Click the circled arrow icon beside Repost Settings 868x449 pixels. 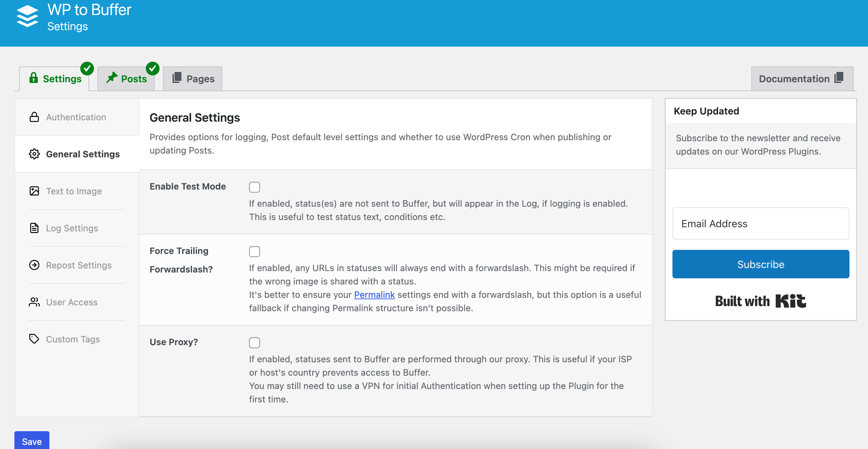(x=34, y=265)
